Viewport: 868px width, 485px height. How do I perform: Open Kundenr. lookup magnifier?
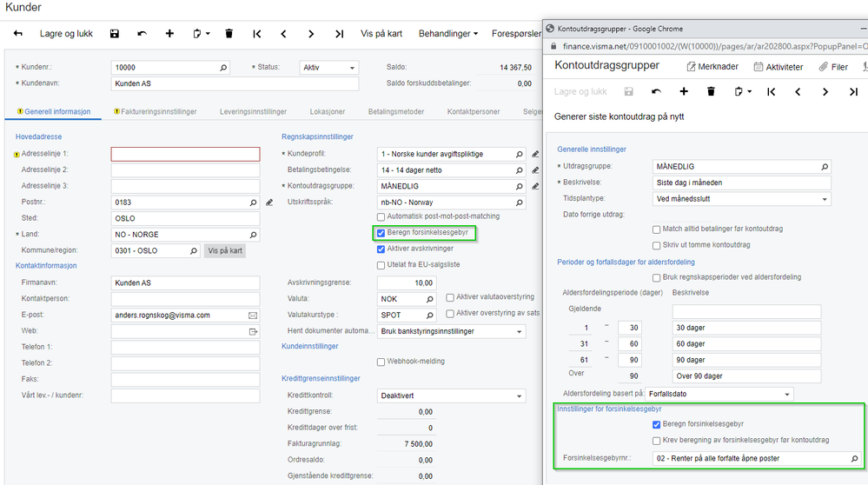coord(223,68)
